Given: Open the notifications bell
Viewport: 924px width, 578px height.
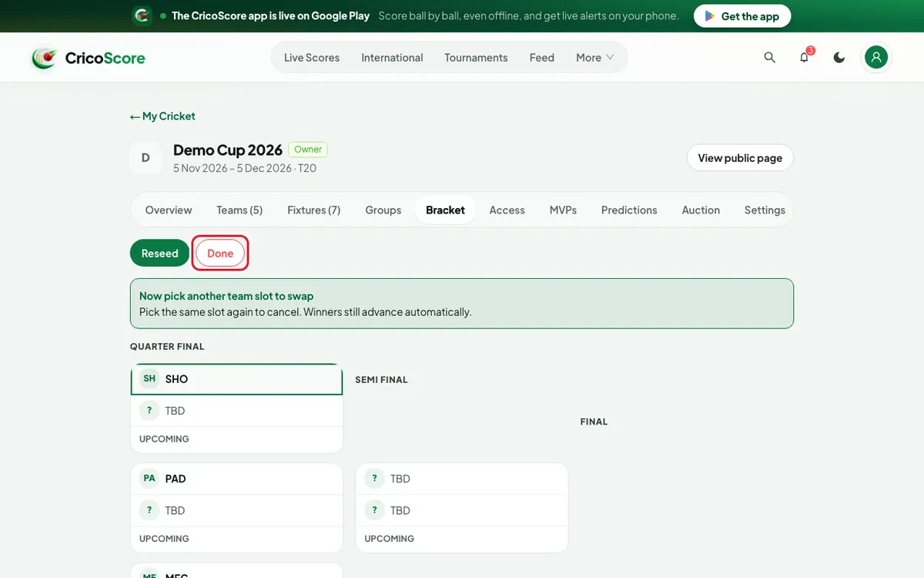Looking at the screenshot, I should (x=805, y=58).
